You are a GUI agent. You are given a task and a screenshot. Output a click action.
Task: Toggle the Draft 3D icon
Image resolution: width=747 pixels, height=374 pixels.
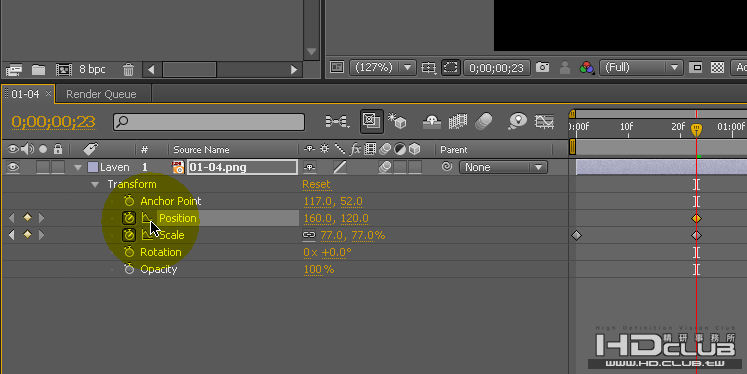pos(397,121)
